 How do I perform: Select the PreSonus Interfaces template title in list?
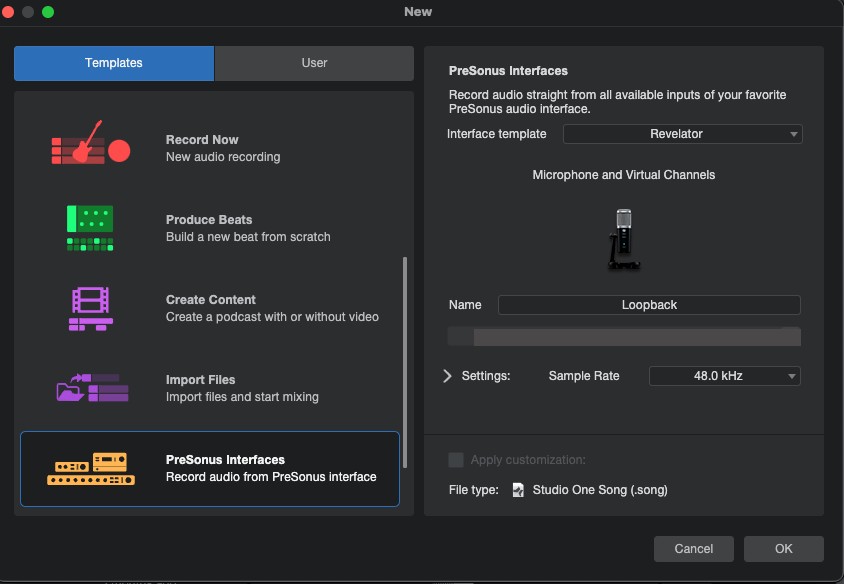(x=225, y=460)
